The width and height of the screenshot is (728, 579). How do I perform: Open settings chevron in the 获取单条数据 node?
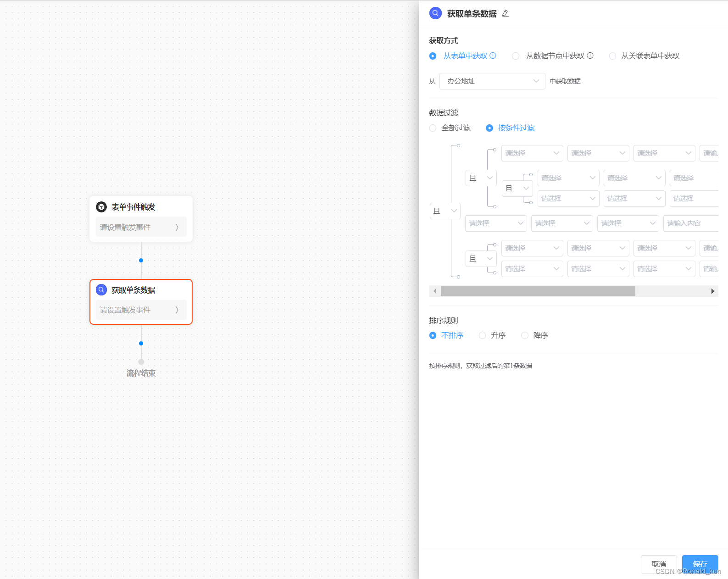click(177, 310)
